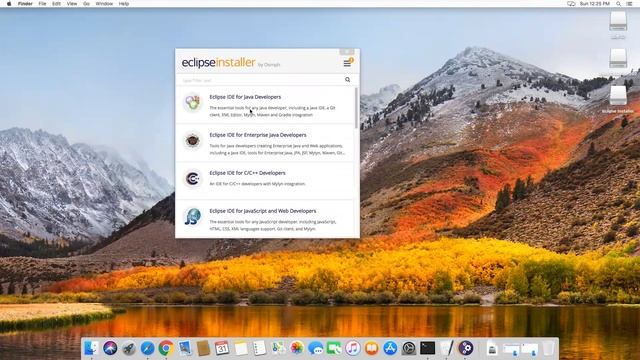The height and width of the screenshot is (360, 640).
Task: Open Photos from the dock
Action: point(297,348)
